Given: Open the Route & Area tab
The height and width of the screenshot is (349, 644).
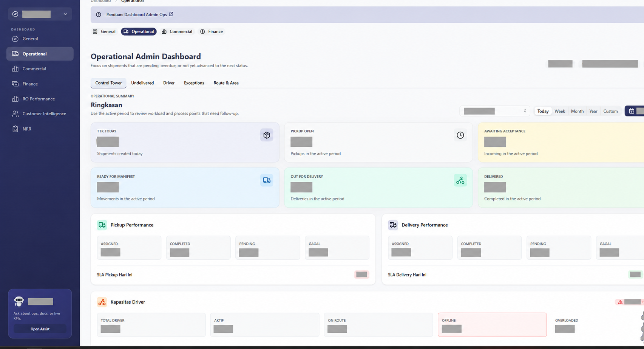Looking at the screenshot, I should 226,83.
